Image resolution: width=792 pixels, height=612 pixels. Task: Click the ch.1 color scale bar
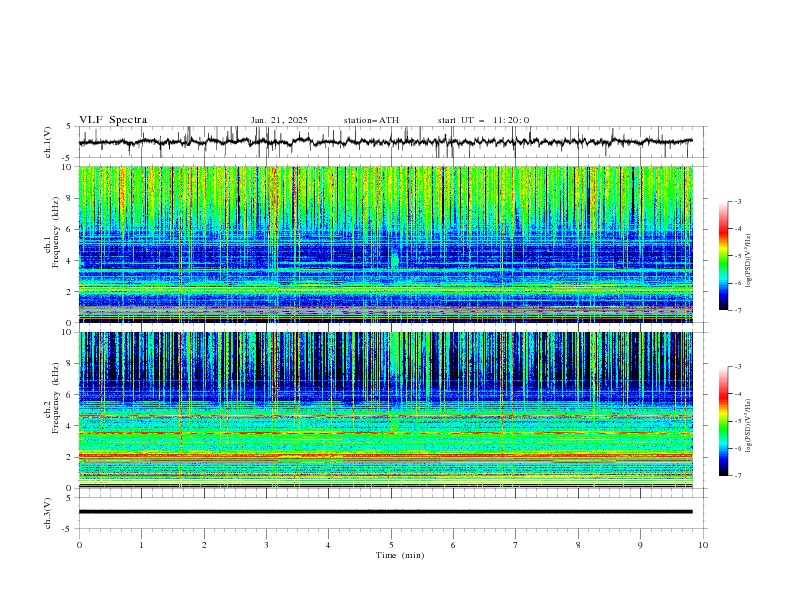click(724, 256)
